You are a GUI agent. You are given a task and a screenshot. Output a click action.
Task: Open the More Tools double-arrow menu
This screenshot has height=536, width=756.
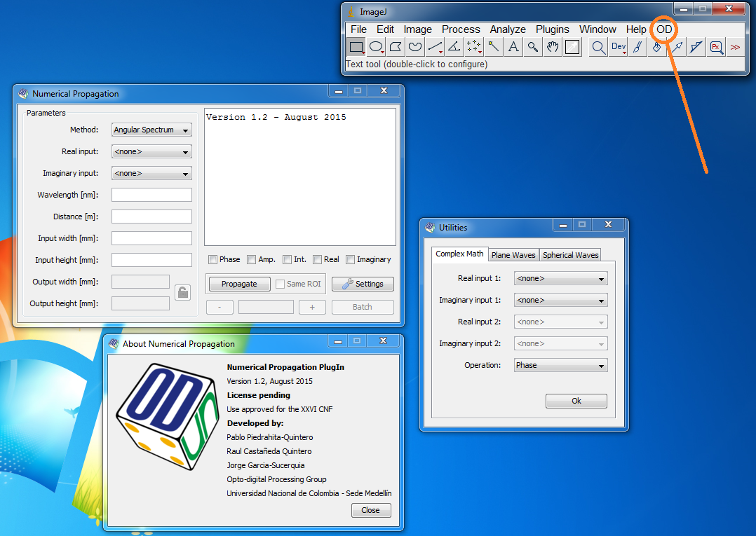tap(735, 47)
